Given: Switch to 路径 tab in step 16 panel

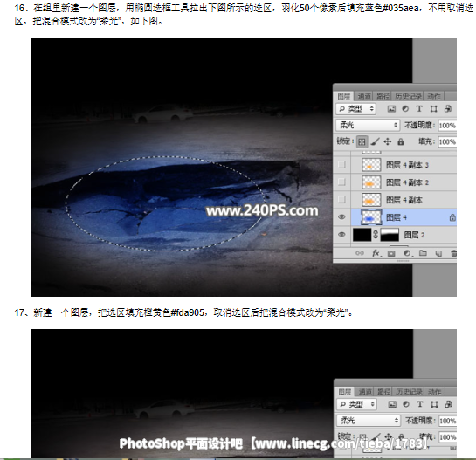Looking at the screenshot, I should (x=383, y=96).
